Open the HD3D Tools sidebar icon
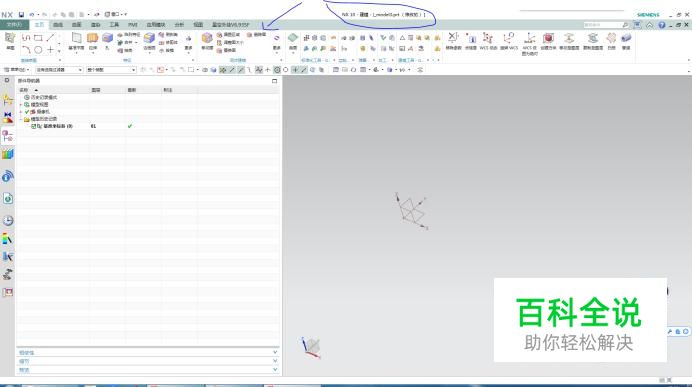This screenshot has width=692, height=387. coord(8,177)
